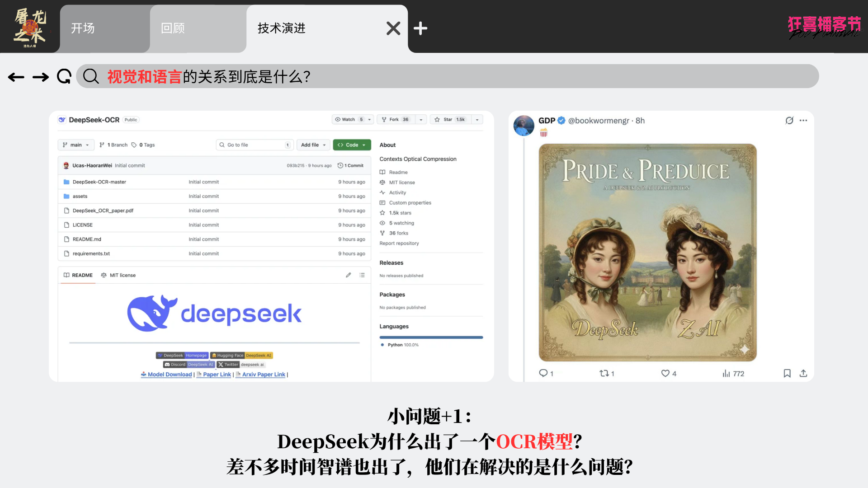Switch to the 开场 tab

(83, 28)
